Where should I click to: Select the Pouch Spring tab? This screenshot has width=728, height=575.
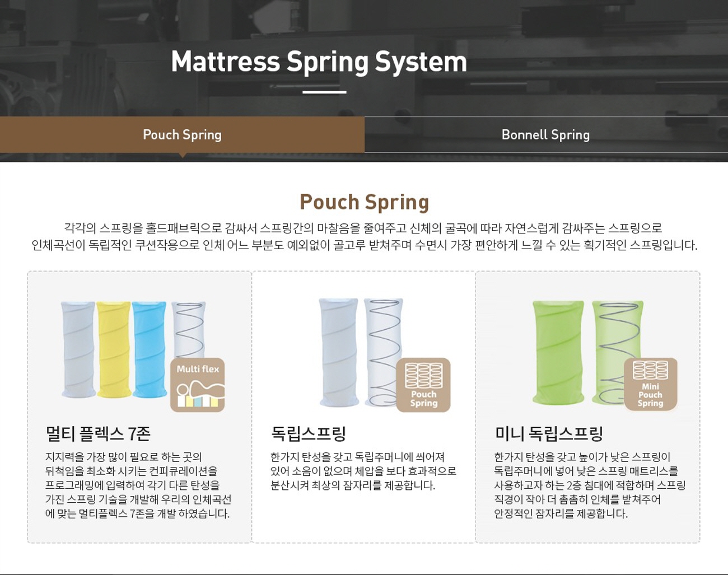click(x=182, y=135)
